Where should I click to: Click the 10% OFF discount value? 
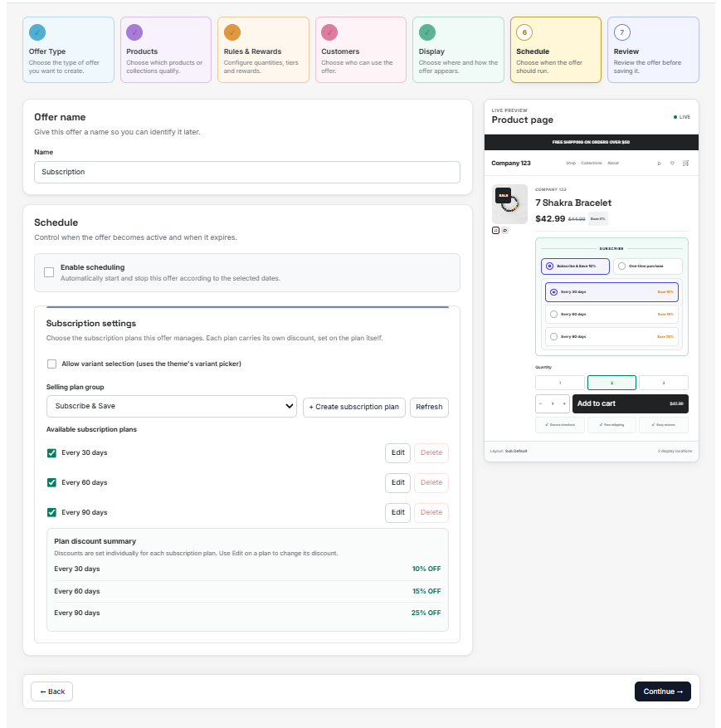[426, 569]
